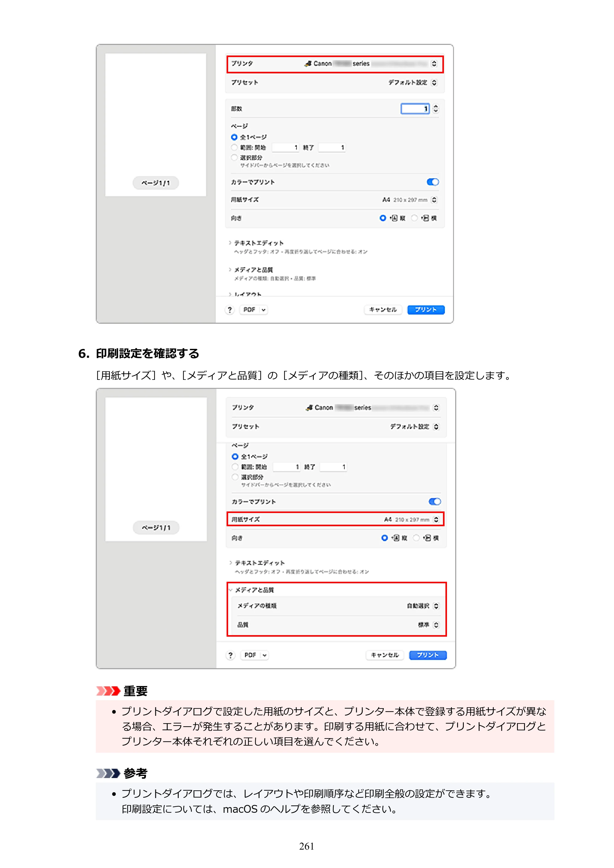
Task: Click the page 1/1 preview label in the lower dialog
Action: pos(156,528)
